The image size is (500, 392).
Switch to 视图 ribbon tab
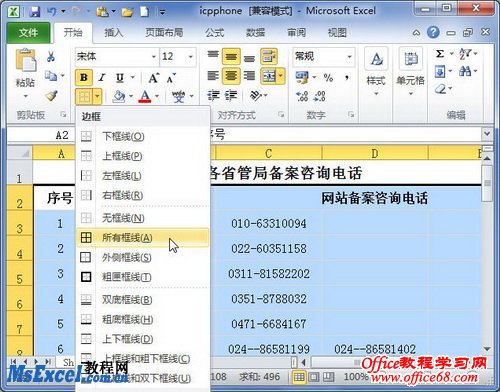[x=337, y=32]
